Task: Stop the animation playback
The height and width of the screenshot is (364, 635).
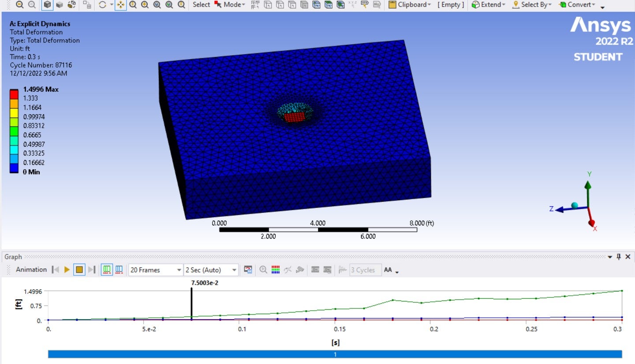Action: pos(79,270)
